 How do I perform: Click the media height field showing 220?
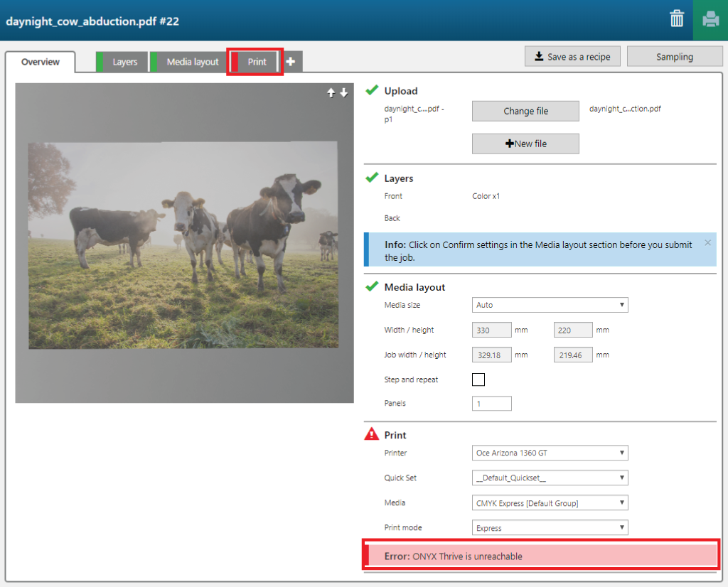(x=573, y=330)
